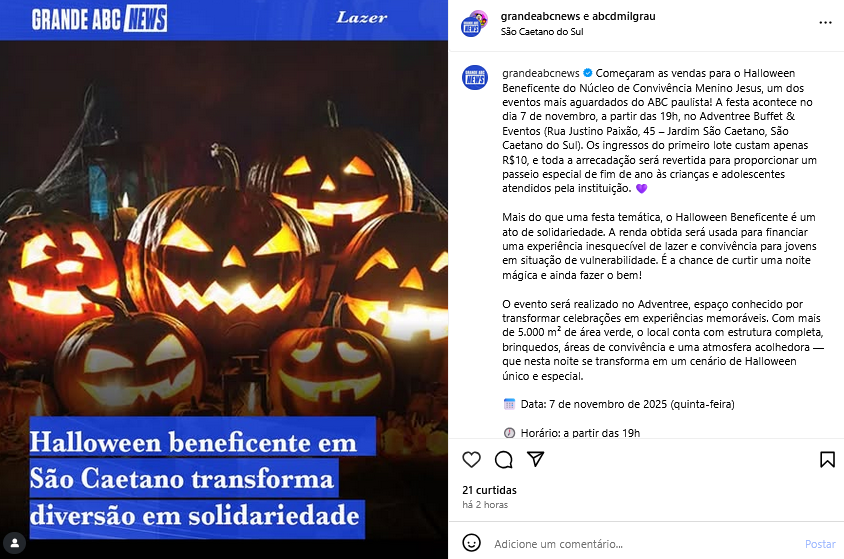Click the 'há 2 horas' timestamp
This screenshot has width=844, height=559.
(485, 505)
